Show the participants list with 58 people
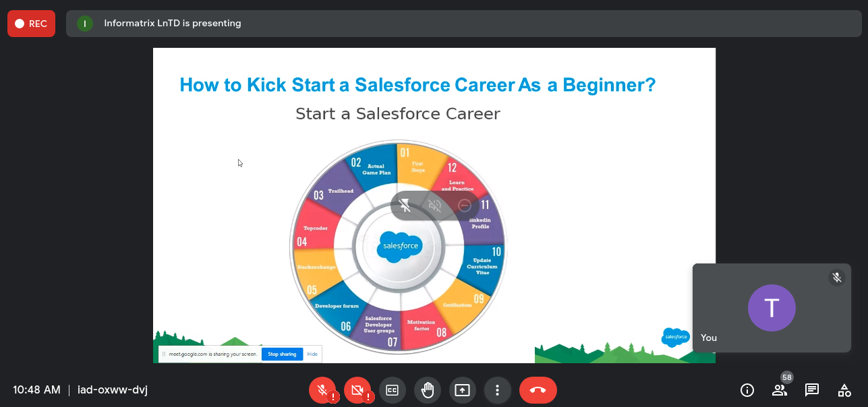 [780, 389]
